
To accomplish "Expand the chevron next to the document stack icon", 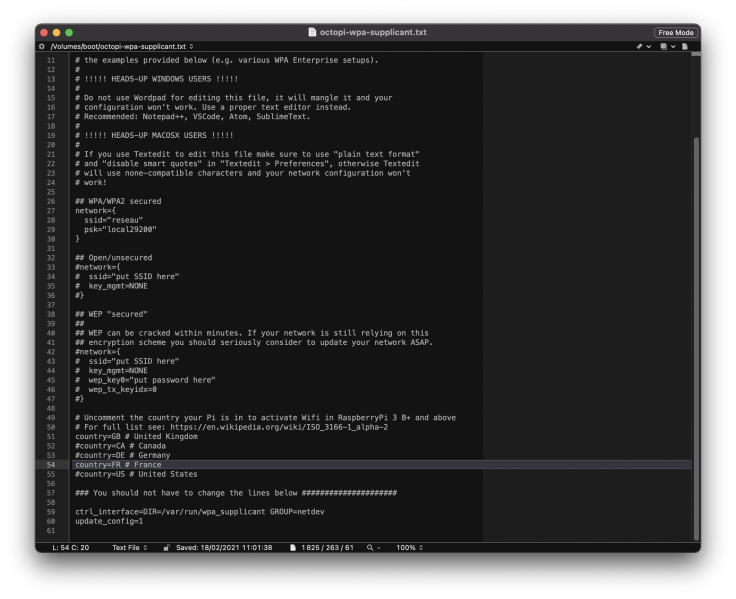I will tap(673, 46).
